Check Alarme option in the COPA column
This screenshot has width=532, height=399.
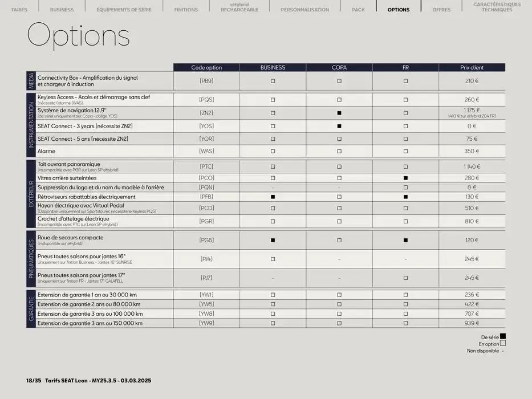(x=339, y=151)
